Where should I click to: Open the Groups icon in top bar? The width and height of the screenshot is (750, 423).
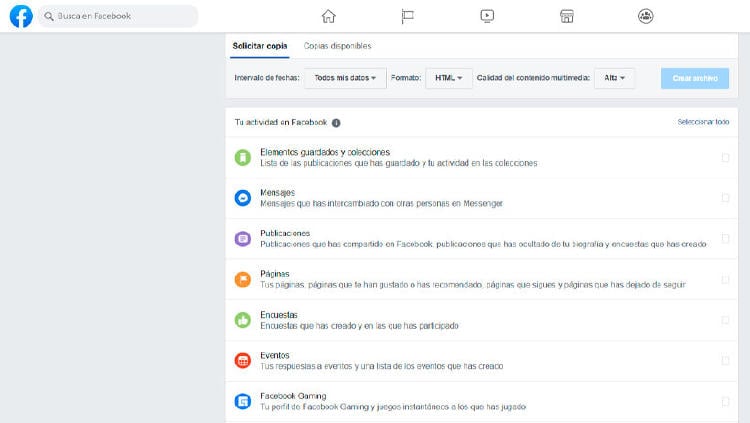point(645,16)
